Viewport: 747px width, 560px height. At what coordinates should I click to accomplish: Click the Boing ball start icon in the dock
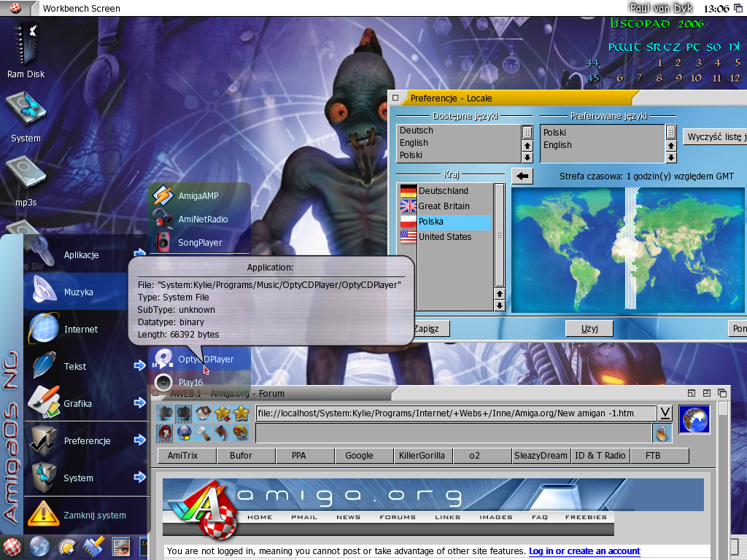[12, 547]
